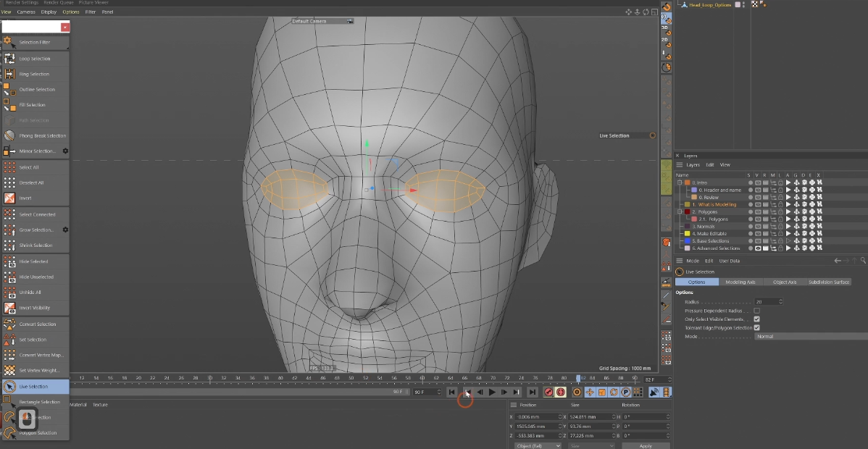
Task: Switch to Polygon Selection tool
Action: point(36,433)
